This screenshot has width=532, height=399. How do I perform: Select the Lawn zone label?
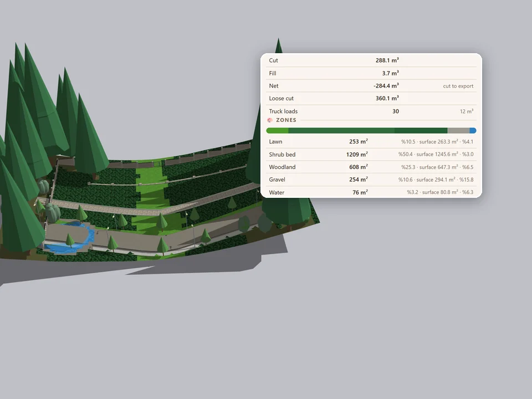(275, 142)
